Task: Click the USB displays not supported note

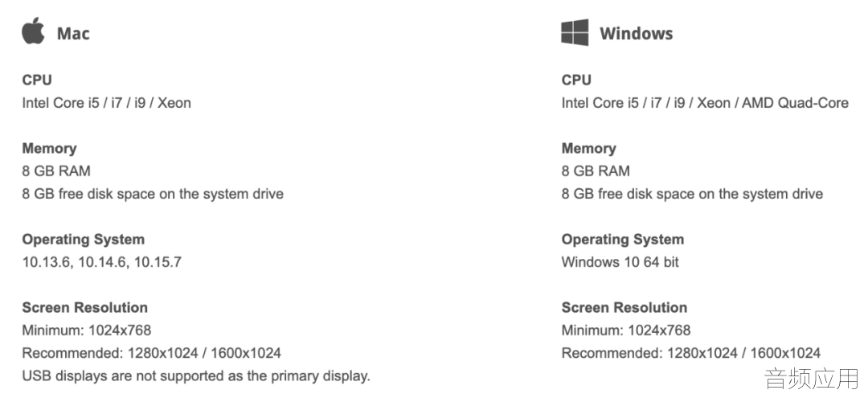Action: [196, 376]
